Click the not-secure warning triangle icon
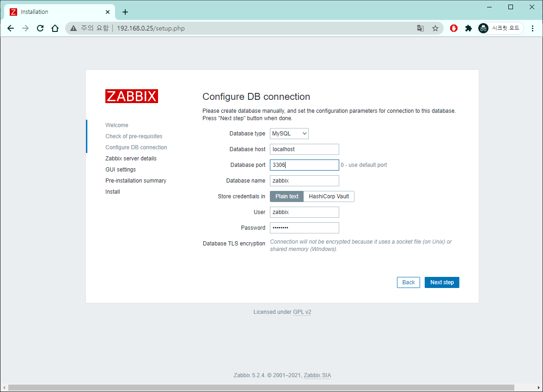Screen dimensions: 543x392 click(73, 28)
